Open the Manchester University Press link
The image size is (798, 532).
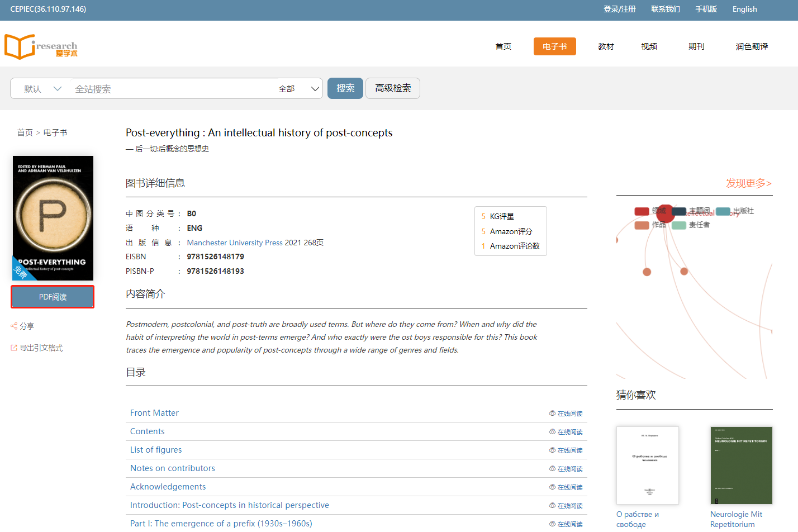click(235, 243)
